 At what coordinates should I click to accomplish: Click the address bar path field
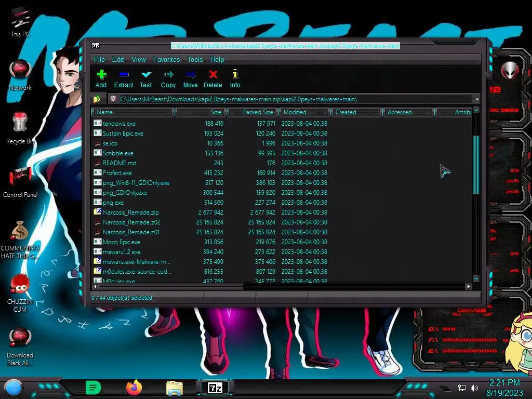pos(291,99)
